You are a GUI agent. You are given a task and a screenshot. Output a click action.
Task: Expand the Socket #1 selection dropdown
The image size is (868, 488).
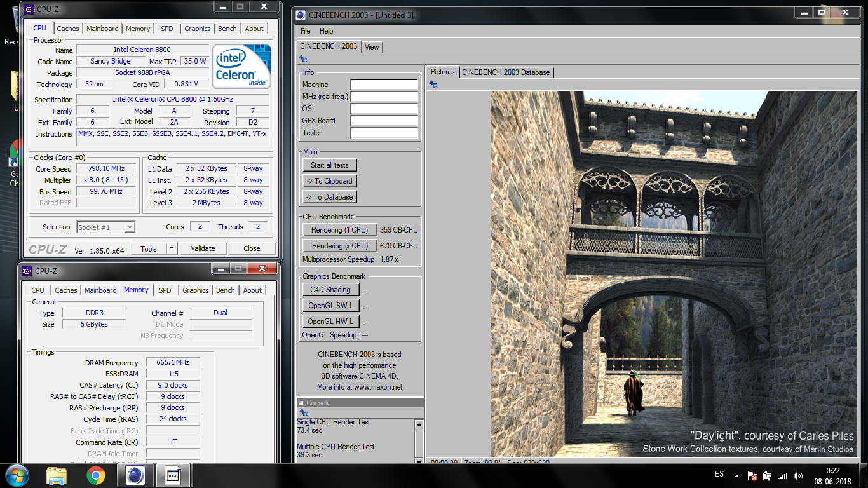(x=130, y=227)
